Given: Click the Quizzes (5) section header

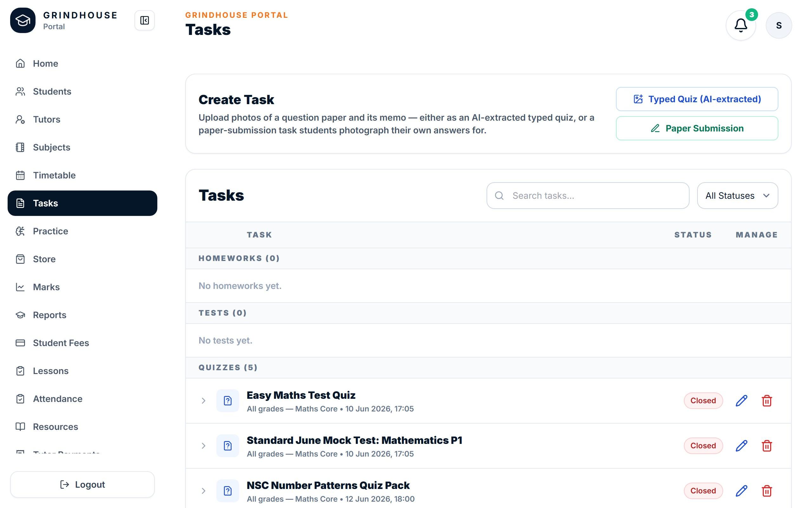Looking at the screenshot, I should pos(488,368).
